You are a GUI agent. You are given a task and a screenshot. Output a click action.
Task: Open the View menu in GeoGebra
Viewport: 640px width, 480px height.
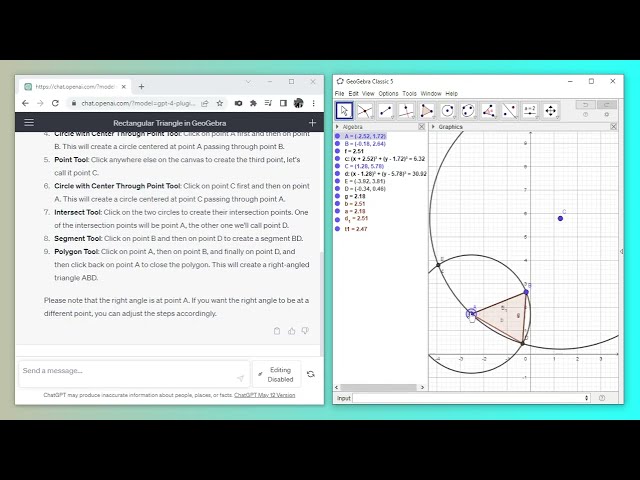pyautogui.click(x=368, y=93)
